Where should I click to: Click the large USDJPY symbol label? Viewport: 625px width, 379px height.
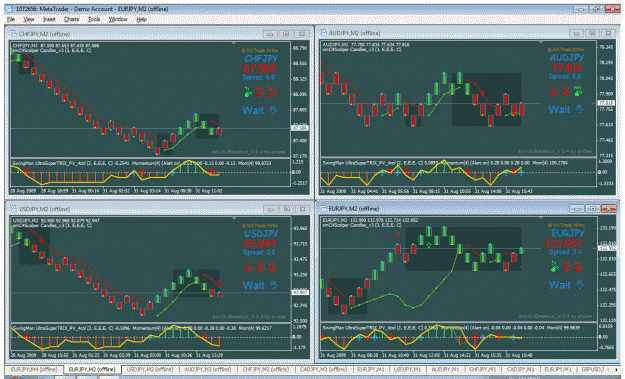coord(261,234)
